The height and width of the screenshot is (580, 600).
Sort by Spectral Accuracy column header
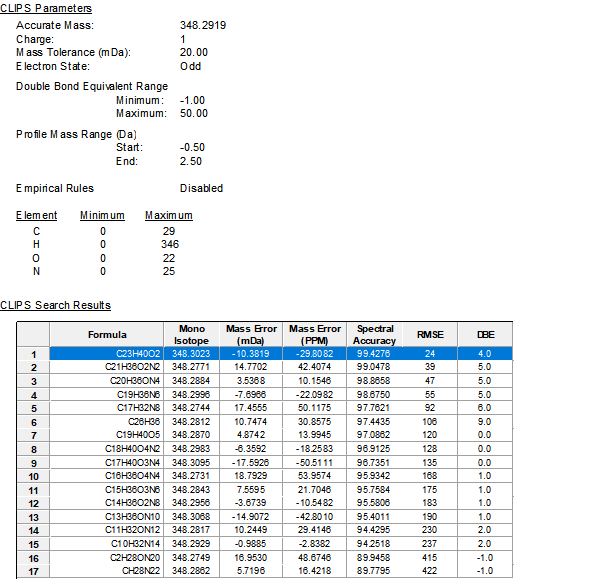(x=374, y=335)
